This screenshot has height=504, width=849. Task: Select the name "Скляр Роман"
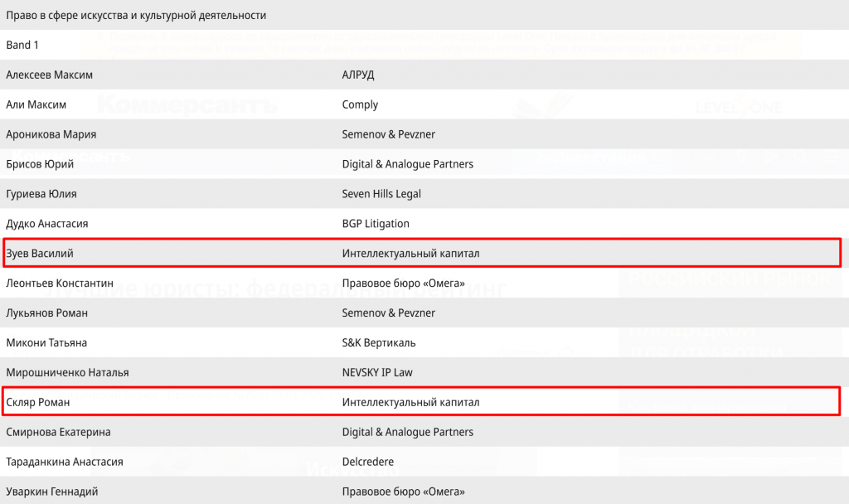click(38, 402)
